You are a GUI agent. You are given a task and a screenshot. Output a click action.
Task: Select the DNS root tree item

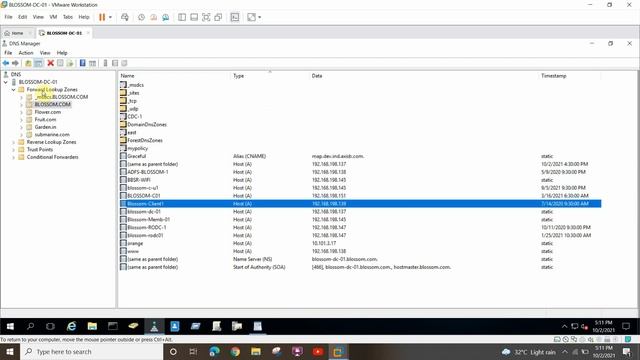tap(16, 74)
